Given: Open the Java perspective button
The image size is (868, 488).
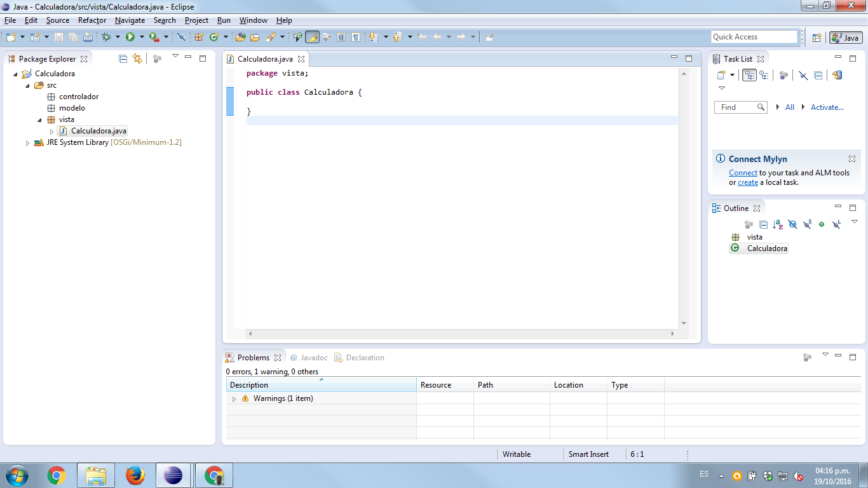Looking at the screenshot, I should pos(846,37).
